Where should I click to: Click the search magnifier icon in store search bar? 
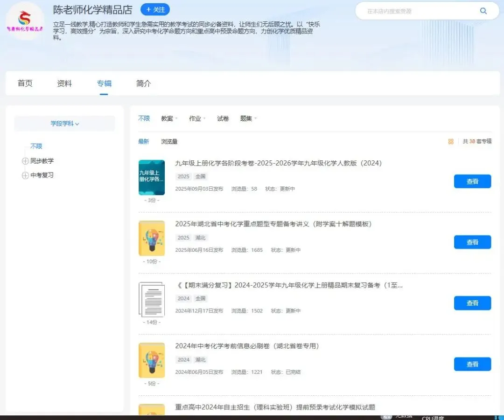(x=483, y=11)
